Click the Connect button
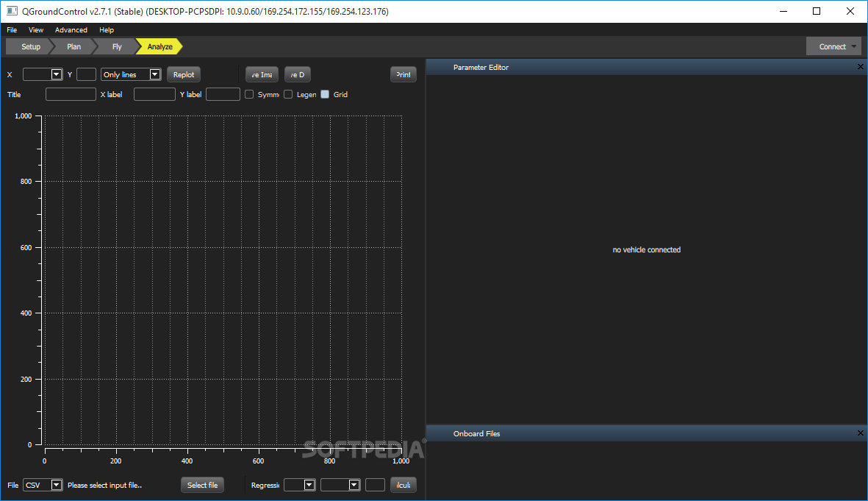 tap(832, 46)
